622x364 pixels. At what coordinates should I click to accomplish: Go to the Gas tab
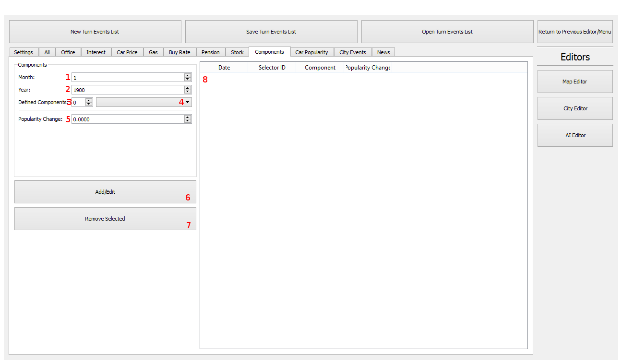pyautogui.click(x=153, y=52)
